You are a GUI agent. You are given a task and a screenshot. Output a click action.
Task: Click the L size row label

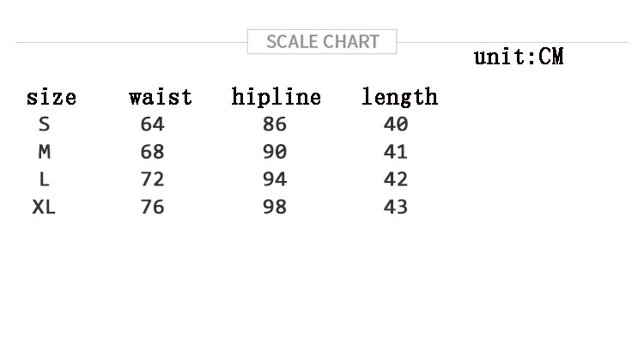coord(45,179)
